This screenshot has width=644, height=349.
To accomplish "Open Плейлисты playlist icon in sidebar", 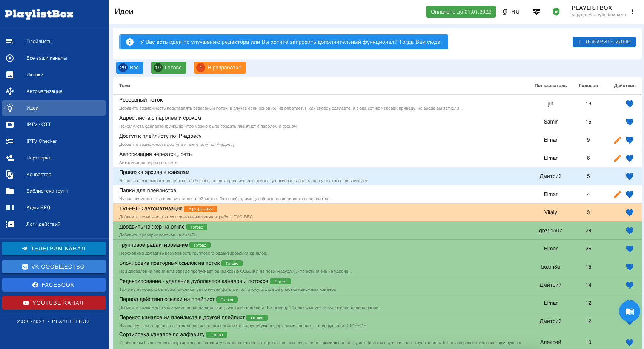I will [10, 42].
